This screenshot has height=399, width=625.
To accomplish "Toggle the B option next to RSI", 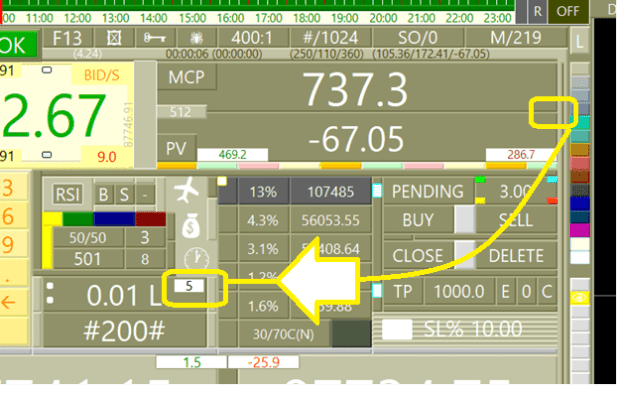I will [x=103, y=195].
